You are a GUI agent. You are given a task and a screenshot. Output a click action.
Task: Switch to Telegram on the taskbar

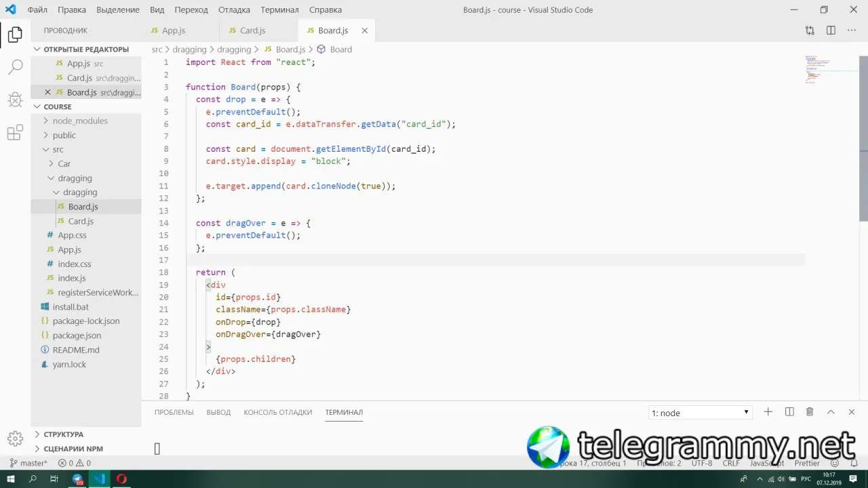[x=78, y=479]
